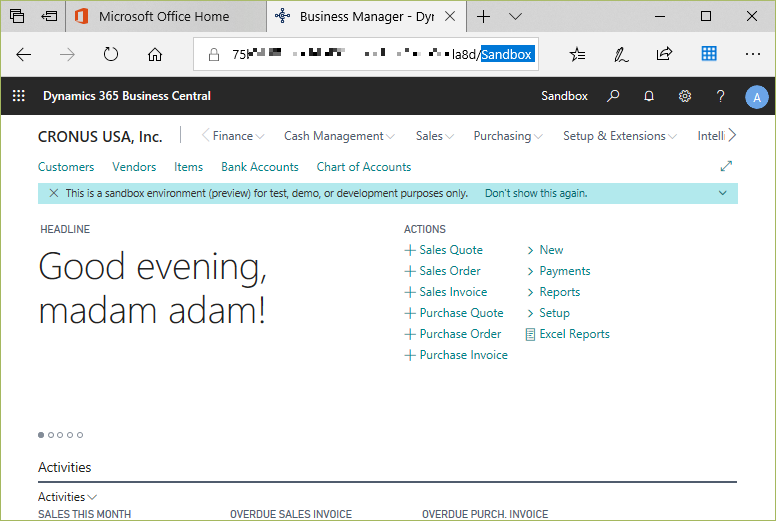Create a new Sales Order
The height and width of the screenshot is (521, 776).
coord(442,271)
